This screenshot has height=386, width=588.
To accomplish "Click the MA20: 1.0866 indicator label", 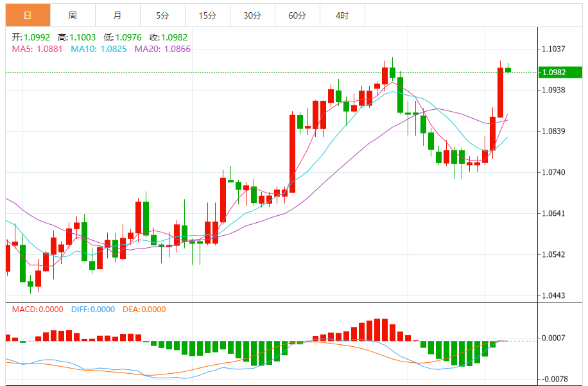I will [162, 49].
